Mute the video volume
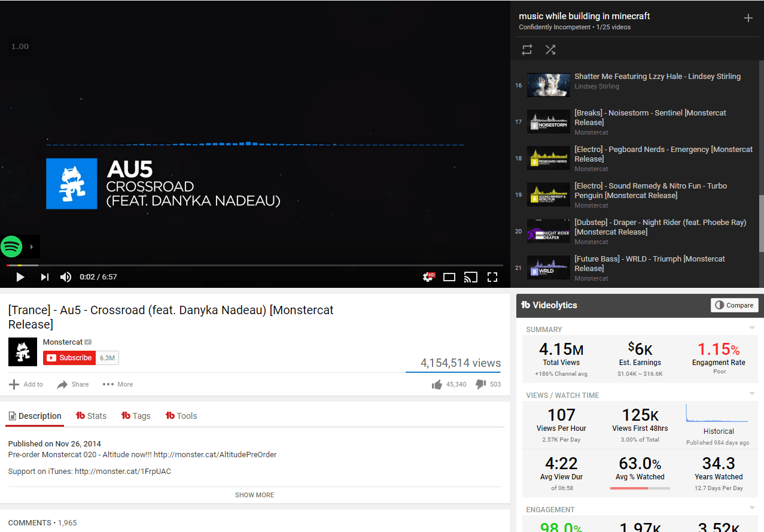 click(66, 277)
